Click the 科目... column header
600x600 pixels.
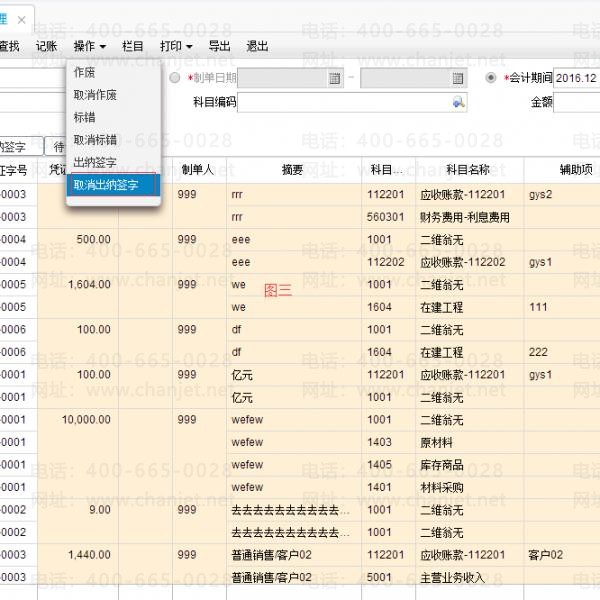pos(388,170)
